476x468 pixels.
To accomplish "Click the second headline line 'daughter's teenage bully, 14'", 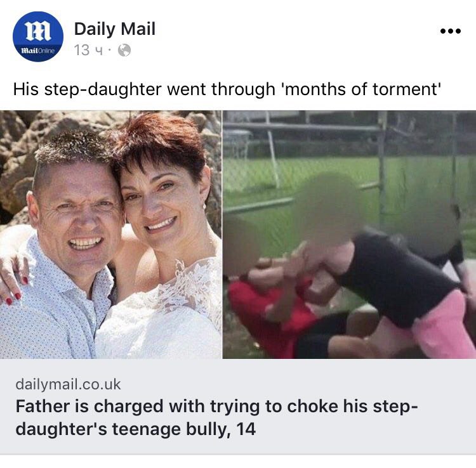I will 135,429.
